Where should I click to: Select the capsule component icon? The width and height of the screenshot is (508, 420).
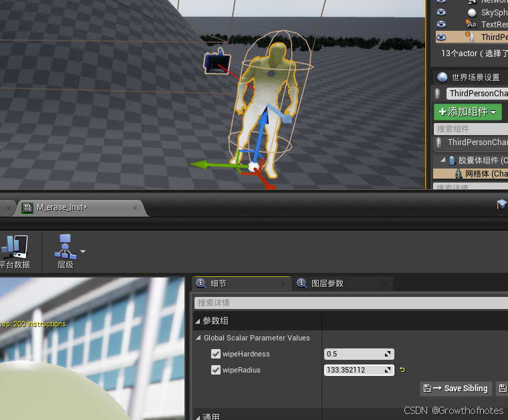(452, 161)
